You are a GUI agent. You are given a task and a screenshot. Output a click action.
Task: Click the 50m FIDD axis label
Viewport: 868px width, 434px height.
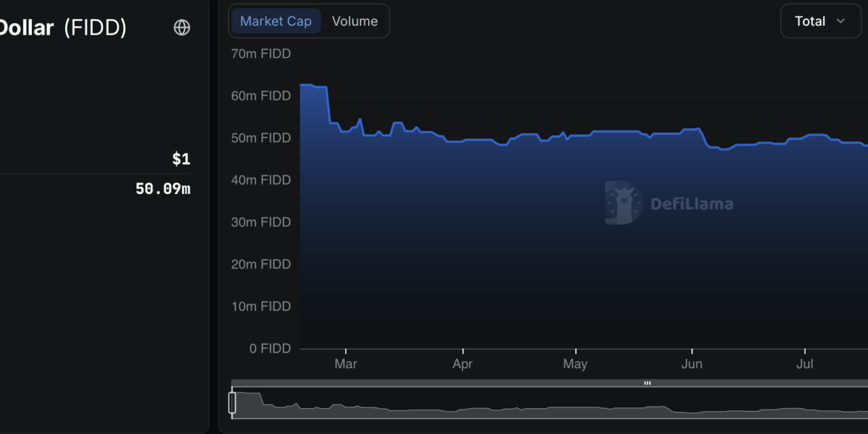point(261,138)
